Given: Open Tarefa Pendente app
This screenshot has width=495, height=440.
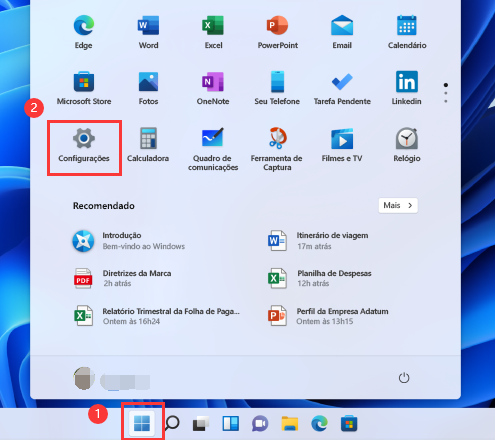Looking at the screenshot, I should click(342, 88).
